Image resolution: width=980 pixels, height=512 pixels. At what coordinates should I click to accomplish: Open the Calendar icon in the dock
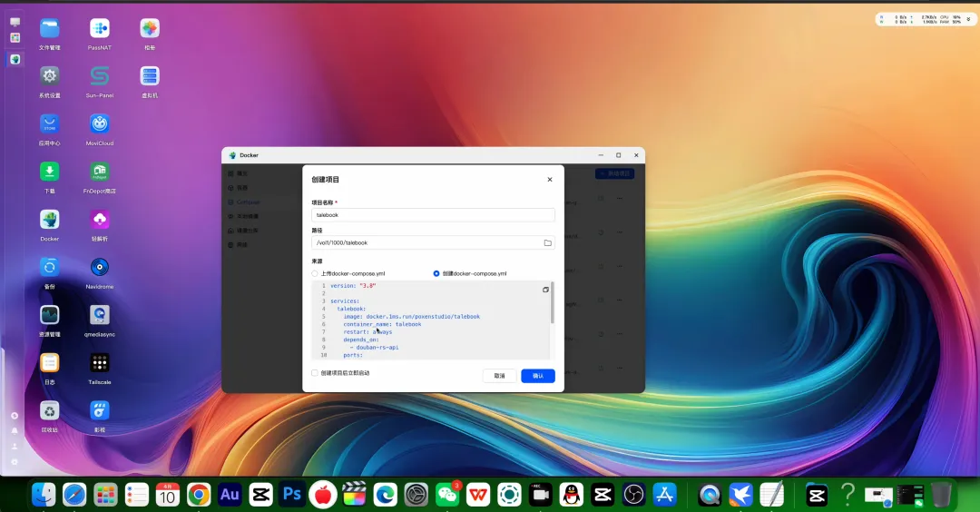coord(168,495)
